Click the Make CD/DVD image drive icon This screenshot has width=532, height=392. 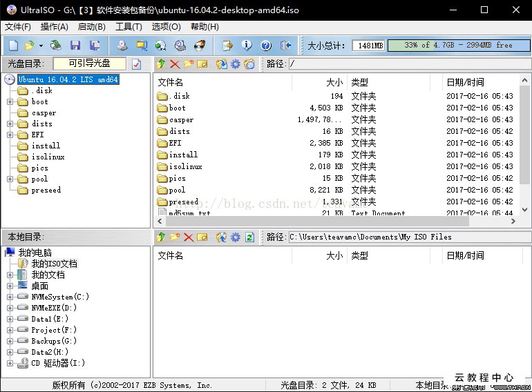point(122,46)
